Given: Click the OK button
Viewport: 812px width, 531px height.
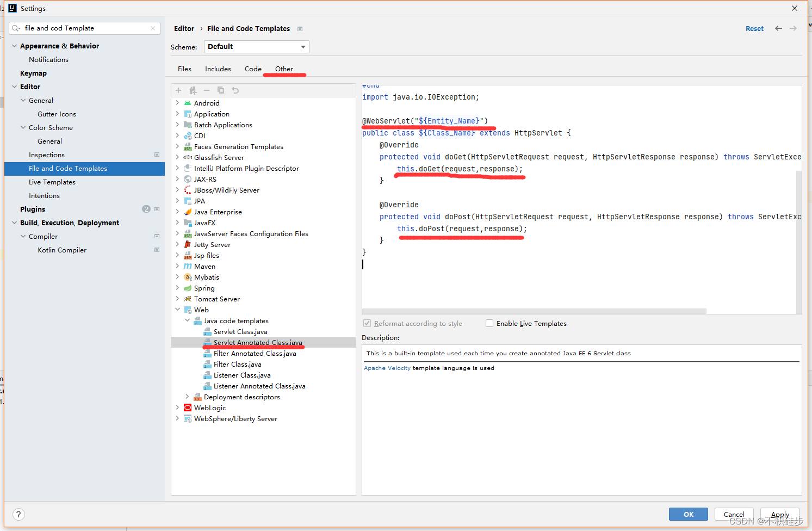Looking at the screenshot, I should (689, 514).
